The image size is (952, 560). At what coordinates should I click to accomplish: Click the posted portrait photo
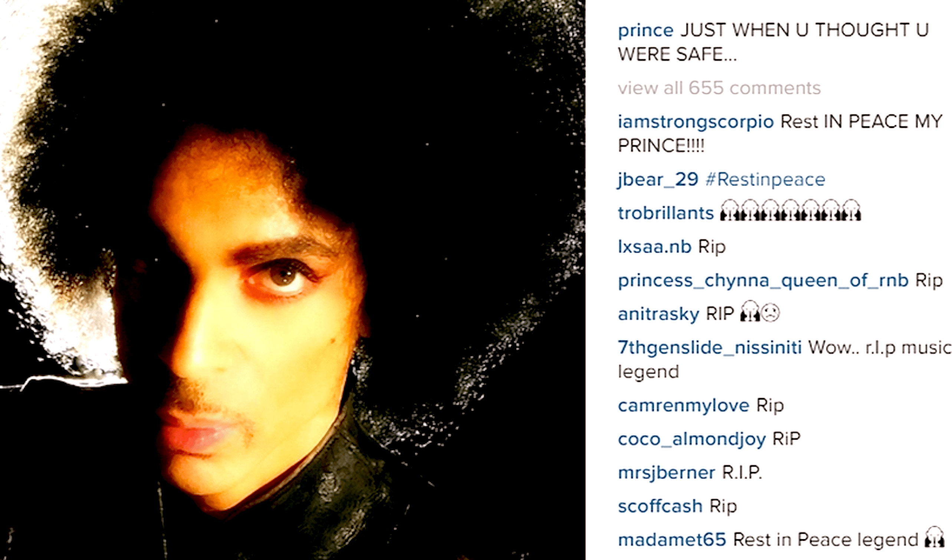tap(293, 280)
